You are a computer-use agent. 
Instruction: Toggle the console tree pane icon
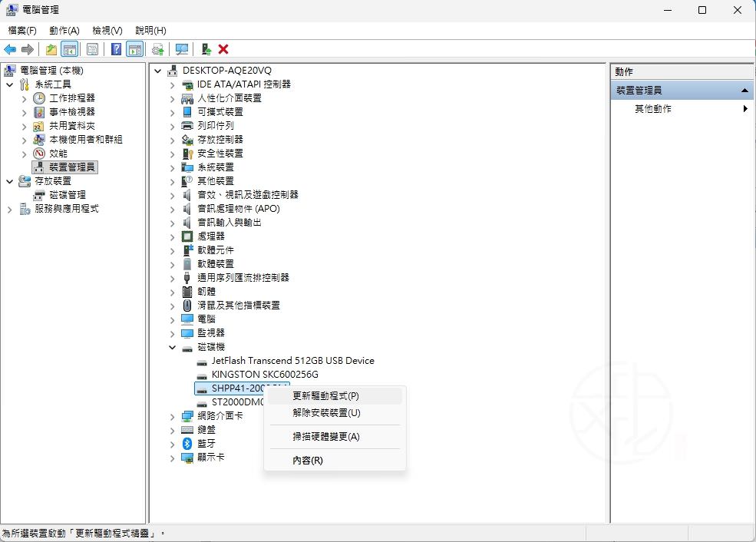point(69,48)
